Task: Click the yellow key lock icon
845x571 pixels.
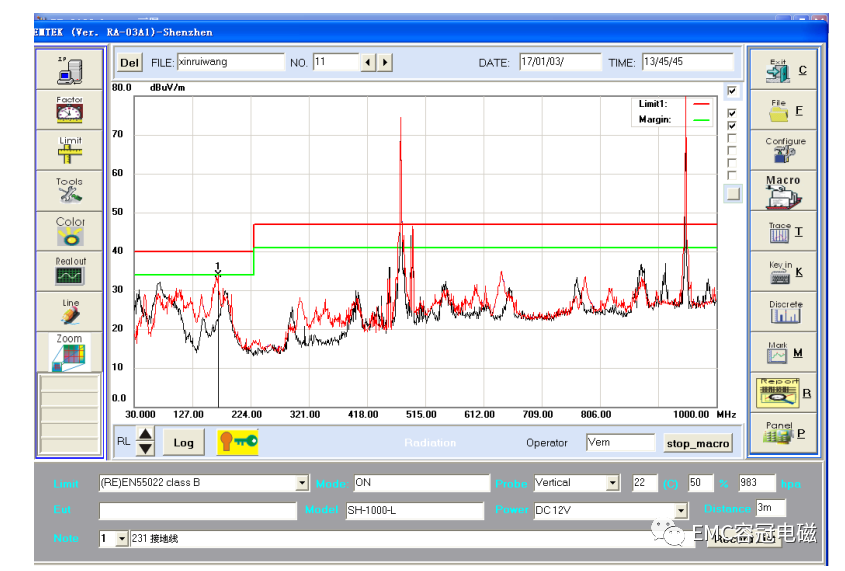Action: pyautogui.click(x=238, y=442)
